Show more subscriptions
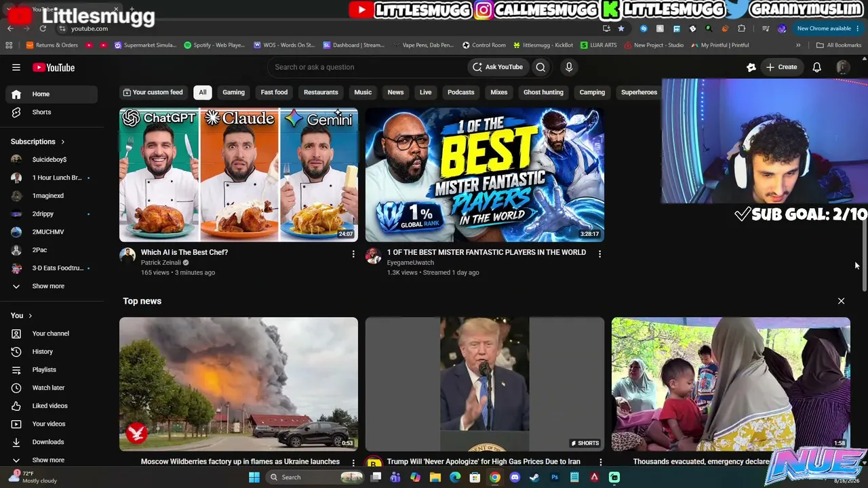This screenshot has height=488, width=868. tap(49, 286)
